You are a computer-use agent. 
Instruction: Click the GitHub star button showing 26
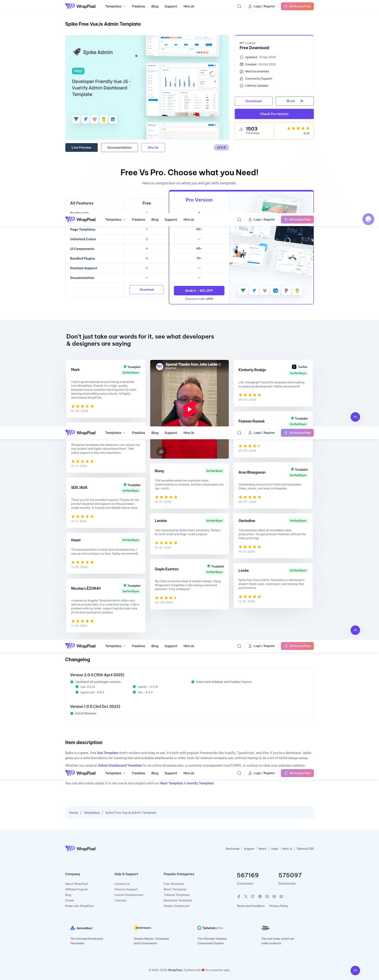coord(295,101)
